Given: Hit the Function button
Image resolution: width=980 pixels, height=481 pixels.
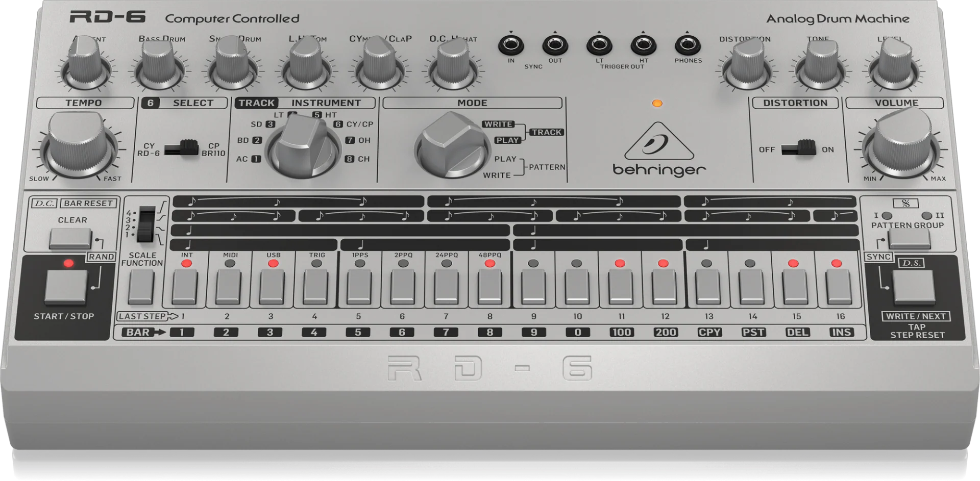Looking at the screenshot, I should click(141, 287).
